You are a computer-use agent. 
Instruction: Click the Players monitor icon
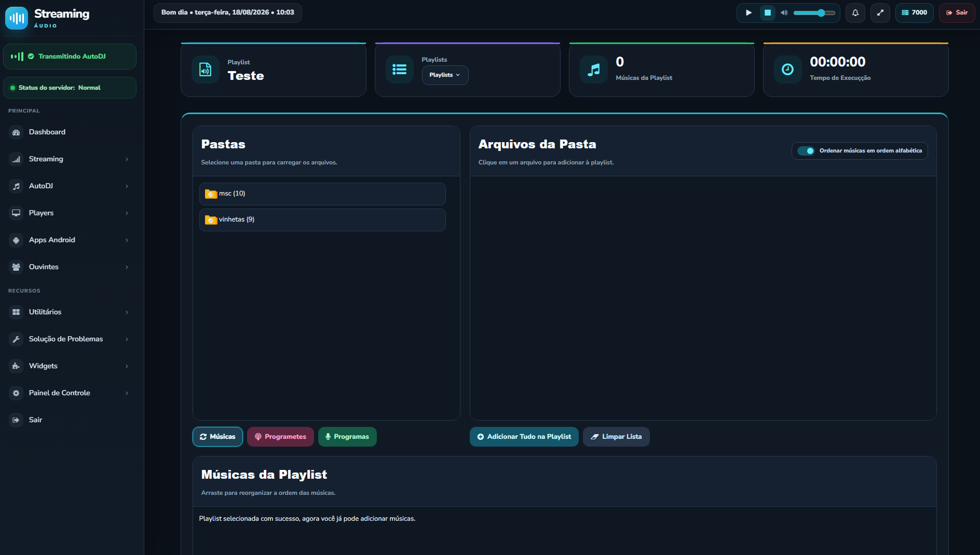click(16, 213)
